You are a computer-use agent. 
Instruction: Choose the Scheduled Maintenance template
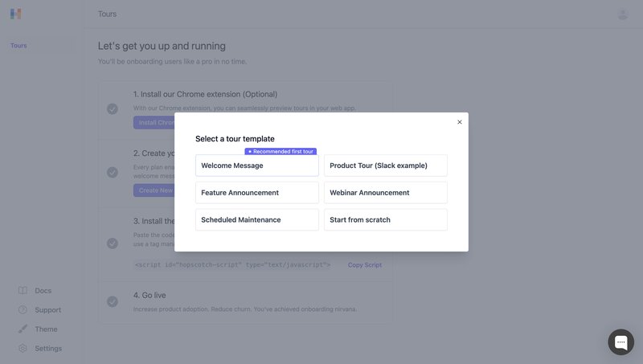point(256,219)
